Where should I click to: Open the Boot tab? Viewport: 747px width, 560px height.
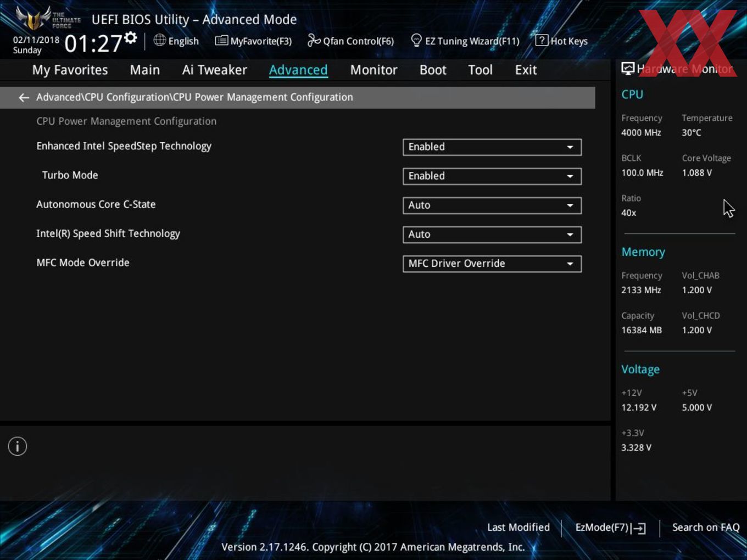(x=433, y=70)
